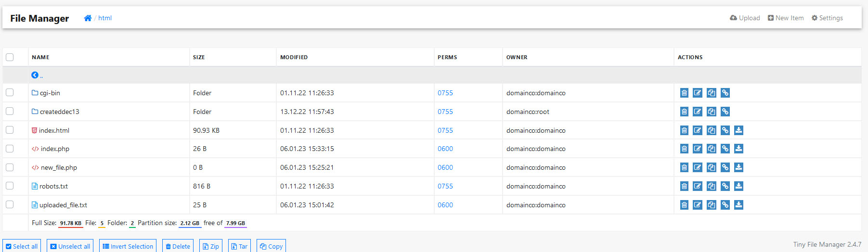This screenshot has height=252, width=868.
Task: Open the New Item menu option
Action: click(x=786, y=18)
